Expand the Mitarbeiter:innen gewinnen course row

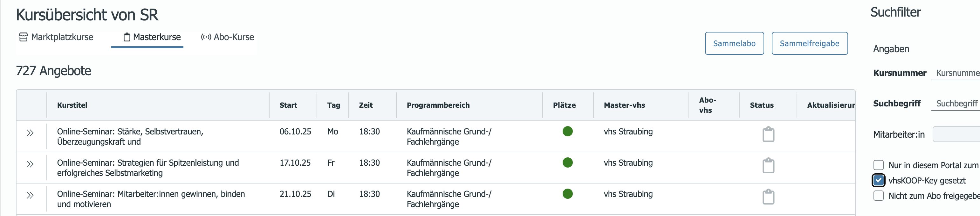[30, 195]
